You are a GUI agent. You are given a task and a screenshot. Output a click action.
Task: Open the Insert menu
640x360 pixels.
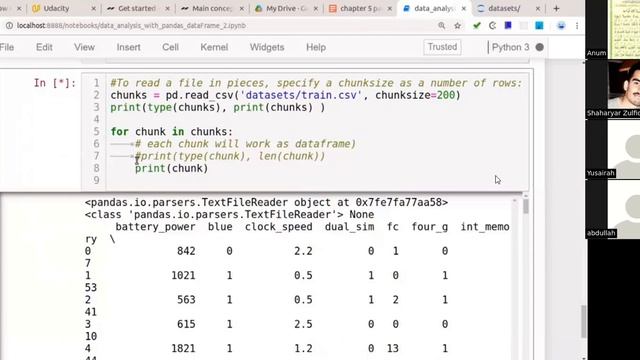tap(129, 47)
